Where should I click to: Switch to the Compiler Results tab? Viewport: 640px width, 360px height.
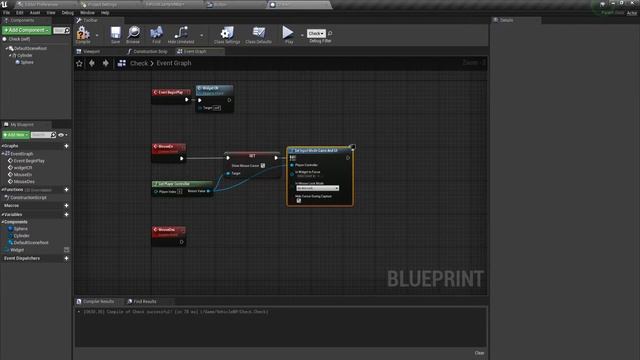(x=98, y=302)
